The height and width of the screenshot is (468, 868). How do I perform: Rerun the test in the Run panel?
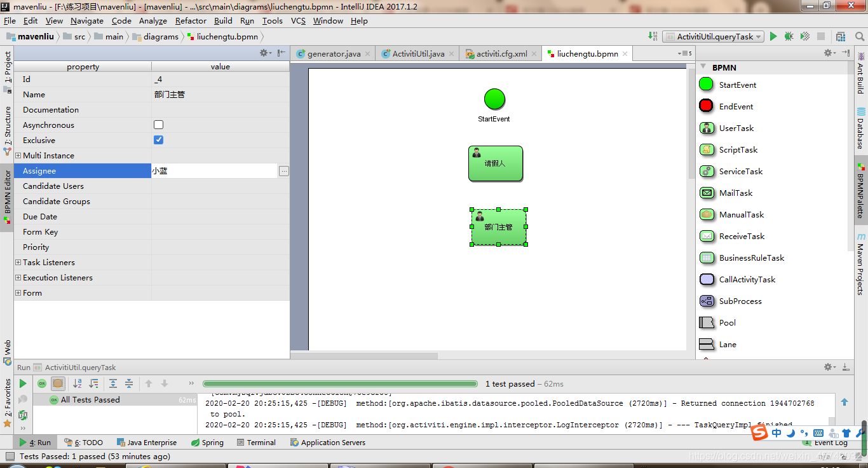coord(23,383)
